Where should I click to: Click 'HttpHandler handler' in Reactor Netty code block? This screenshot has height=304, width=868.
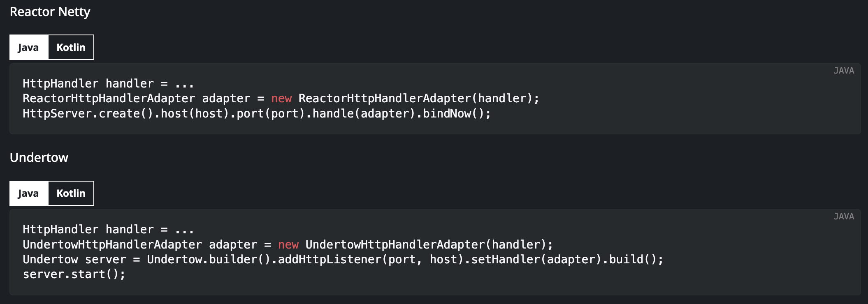pyautogui.click(x=88, y=84)
